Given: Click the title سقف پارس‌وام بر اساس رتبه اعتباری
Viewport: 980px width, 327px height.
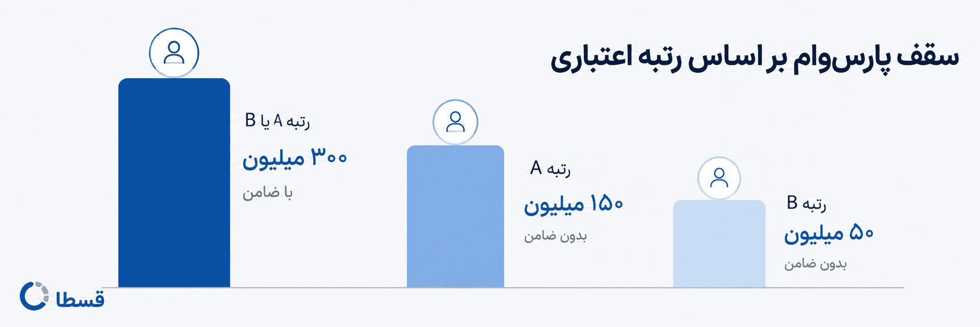Looking at the screenshot, I should [x=754, y=60].
